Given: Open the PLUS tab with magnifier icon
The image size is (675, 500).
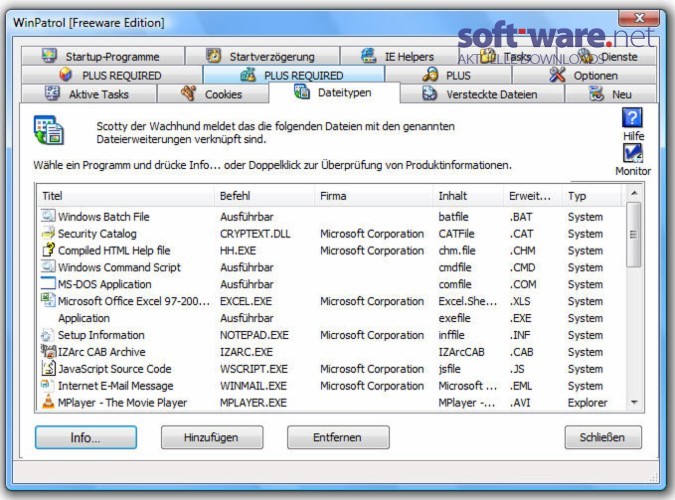Looking at the screenshot, I should click(x=448, y=75).
